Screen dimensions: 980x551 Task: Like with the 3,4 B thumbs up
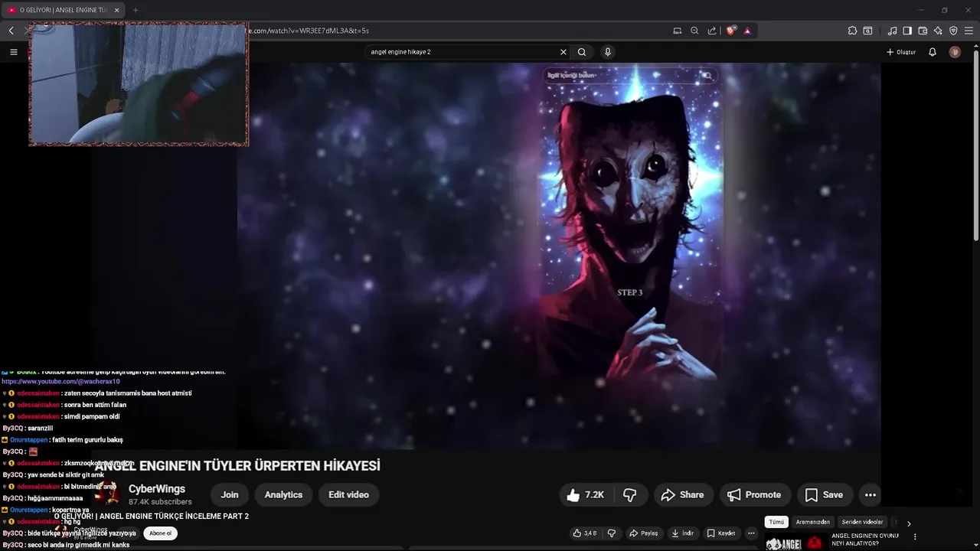pos(585,533)
